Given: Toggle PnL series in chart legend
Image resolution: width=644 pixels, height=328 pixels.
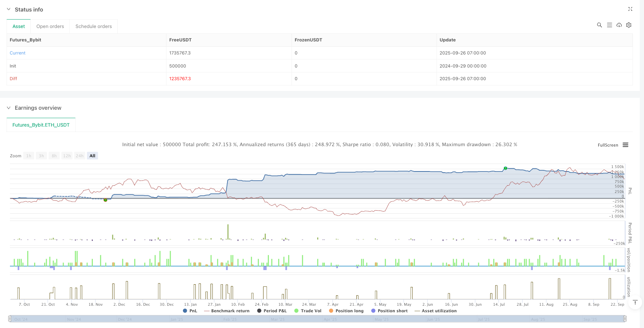Looking at the screenshot, I should tap(190, 311).
